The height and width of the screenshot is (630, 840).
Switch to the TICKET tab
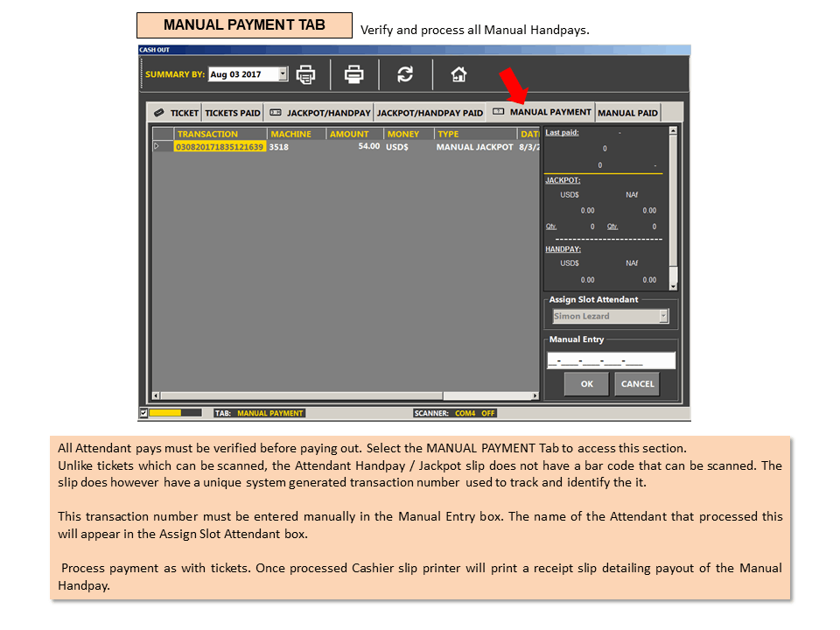point(176,113)
